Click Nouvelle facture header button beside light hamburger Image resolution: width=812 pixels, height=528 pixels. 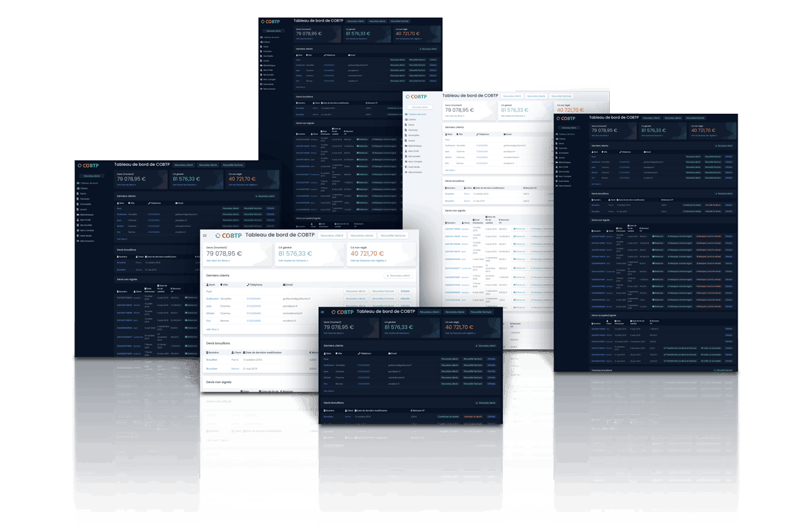(x=394, y=236)
